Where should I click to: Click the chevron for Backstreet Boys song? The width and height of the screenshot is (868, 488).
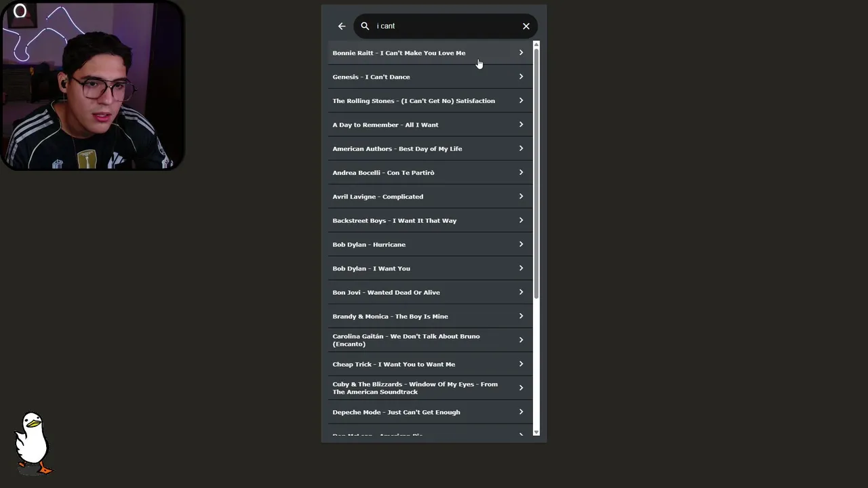(x=521, y=220)
